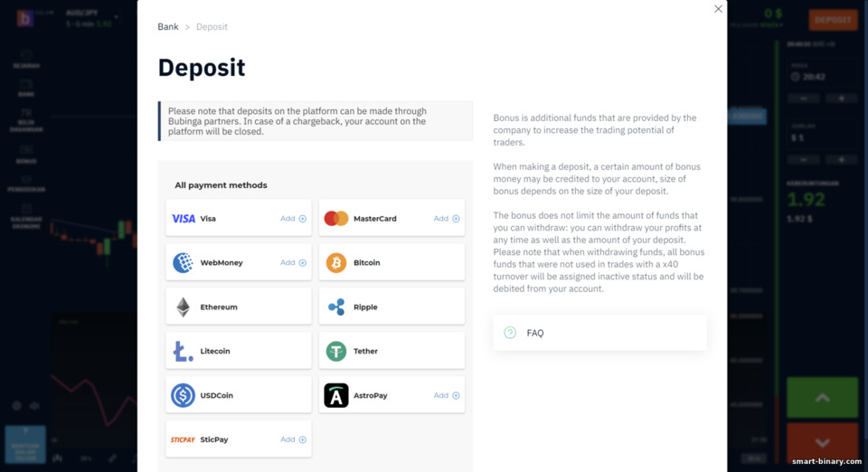
Task: Pick the Litecoin payment icon
Action: [x=183, y=352]
